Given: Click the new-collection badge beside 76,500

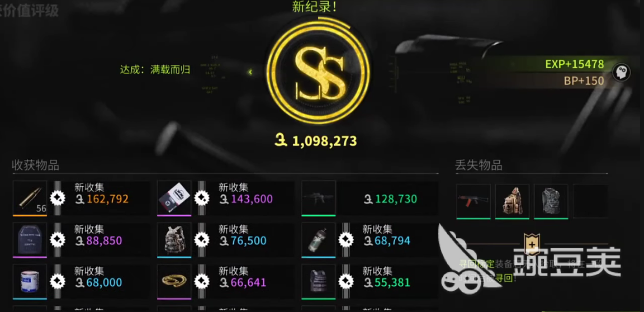Looking at the screenshot, I should [x=202, y=240].
